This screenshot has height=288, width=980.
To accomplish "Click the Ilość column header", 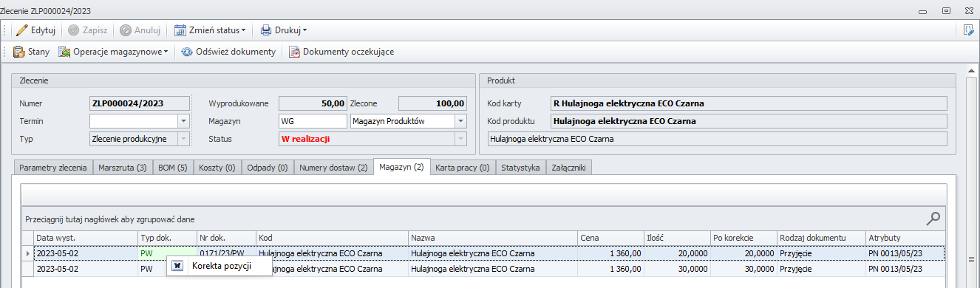I will point(677,238).
